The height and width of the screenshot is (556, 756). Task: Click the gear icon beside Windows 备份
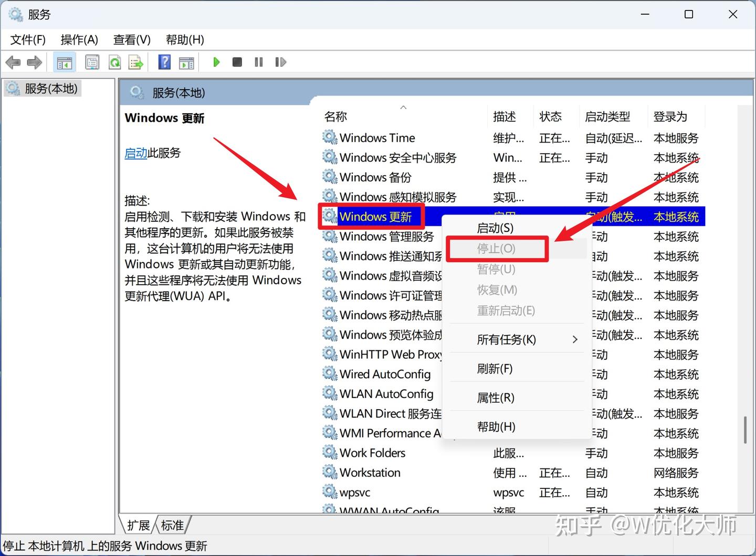(330, 177)
